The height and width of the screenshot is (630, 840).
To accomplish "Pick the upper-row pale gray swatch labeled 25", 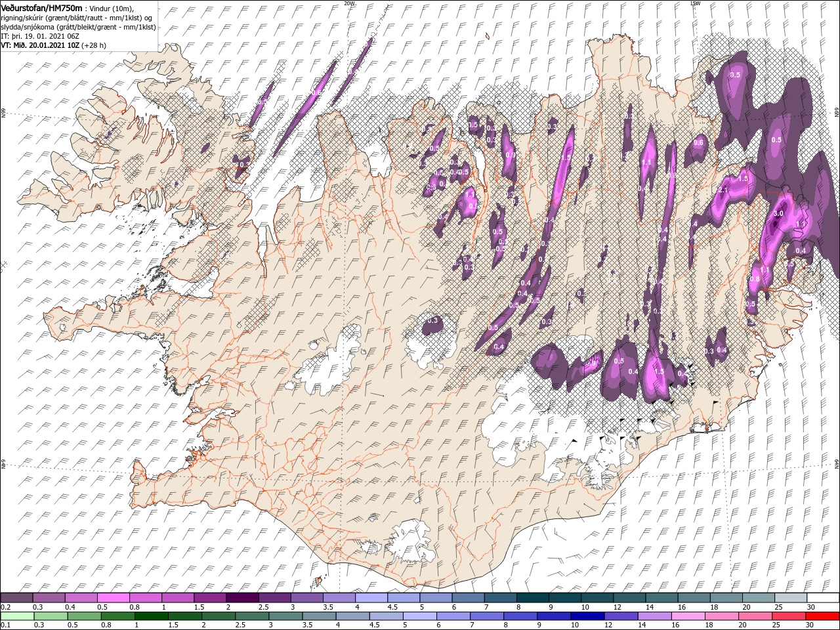I will click(x=791, y=597).
